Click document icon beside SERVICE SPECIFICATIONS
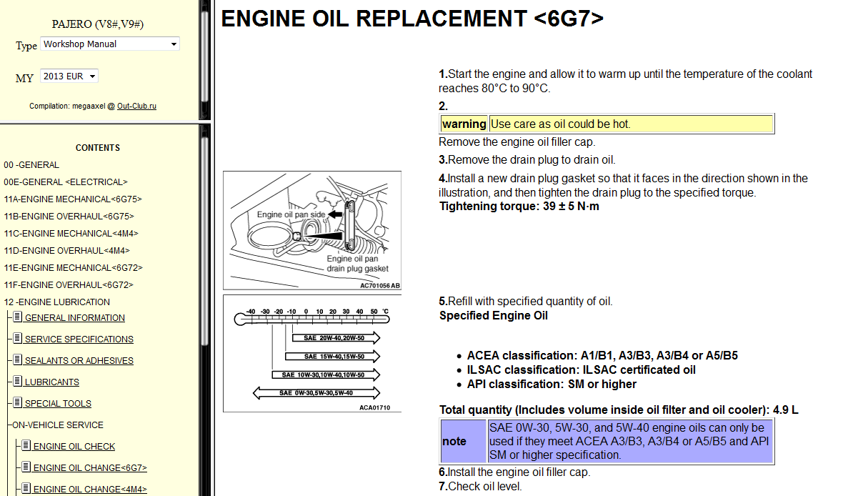Image resolution: width=868 pixels, height=496 pixels. (x=18, y=339)
